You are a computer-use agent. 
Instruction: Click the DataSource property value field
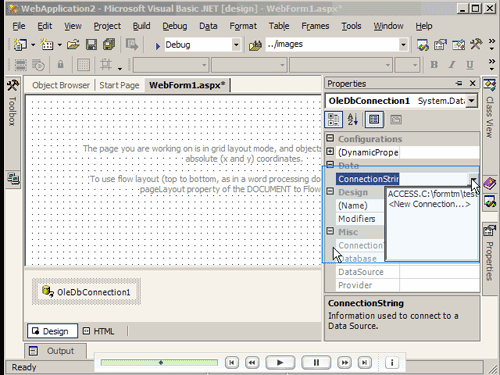[x=439, y=272]
